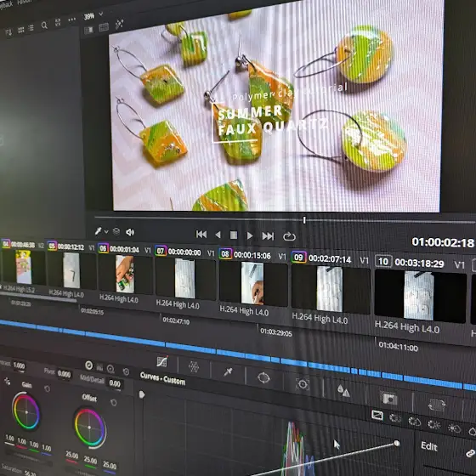Open the gallery sort order icon
Screen dimensions: 476x476
point(8,32)
